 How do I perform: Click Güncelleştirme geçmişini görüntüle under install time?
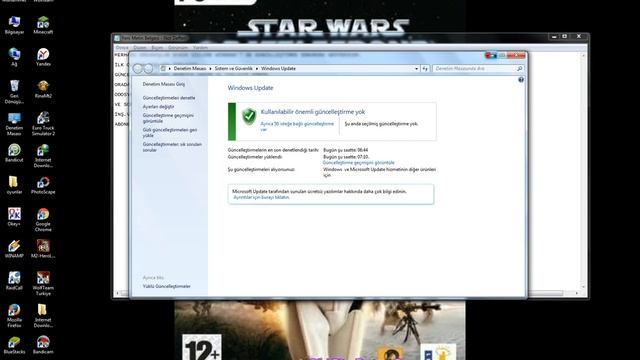click(x=359, y=162)
